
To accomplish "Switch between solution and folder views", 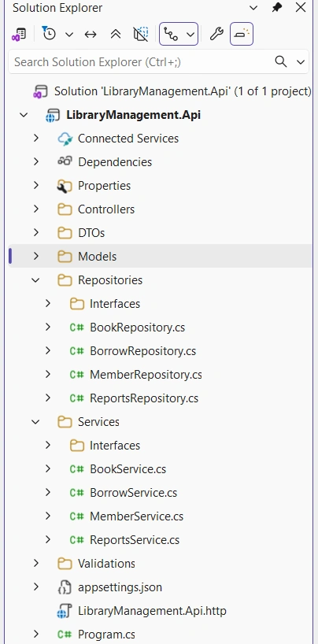I will click(x=19, y=34).
